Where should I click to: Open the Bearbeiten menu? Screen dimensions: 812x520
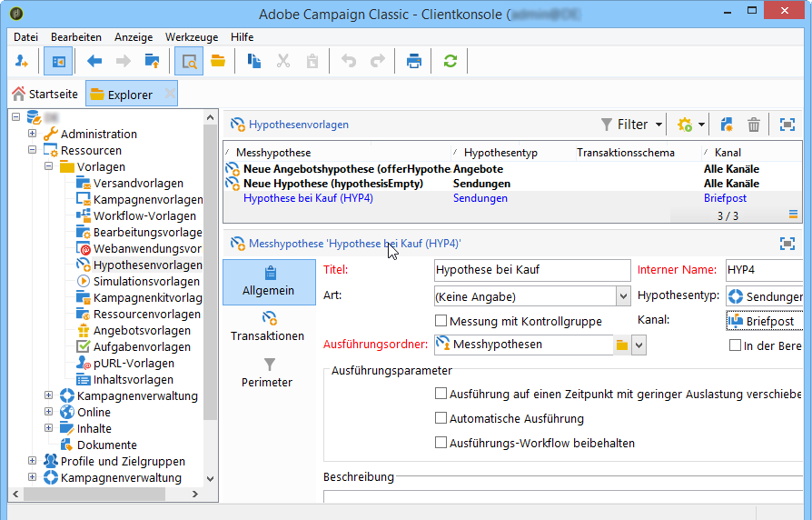pos(76,37)
